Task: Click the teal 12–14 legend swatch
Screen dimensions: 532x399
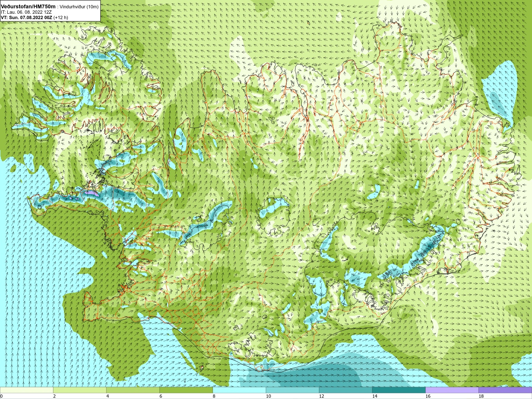Action: (346, 390)
